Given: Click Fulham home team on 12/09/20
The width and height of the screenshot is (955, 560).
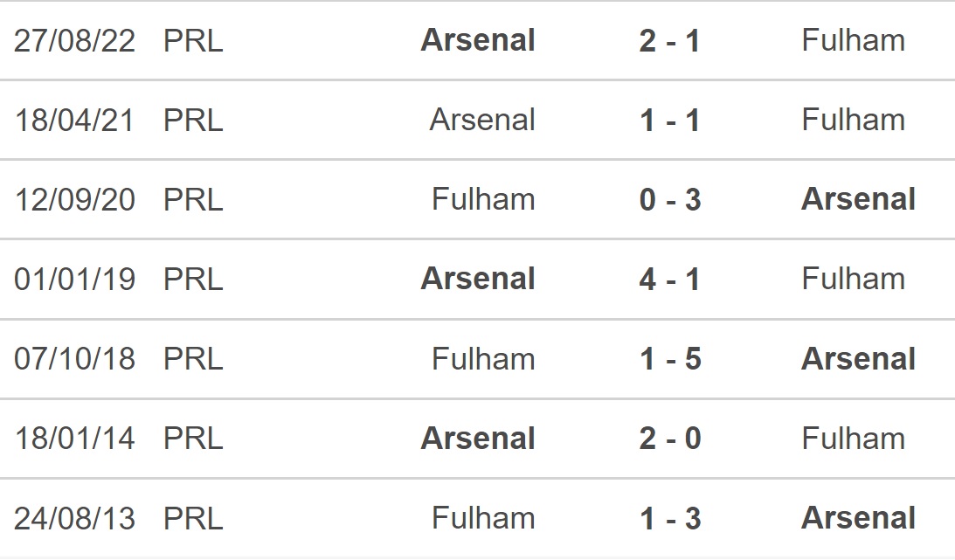Looking at the screenshot, I should click(483, 199).
